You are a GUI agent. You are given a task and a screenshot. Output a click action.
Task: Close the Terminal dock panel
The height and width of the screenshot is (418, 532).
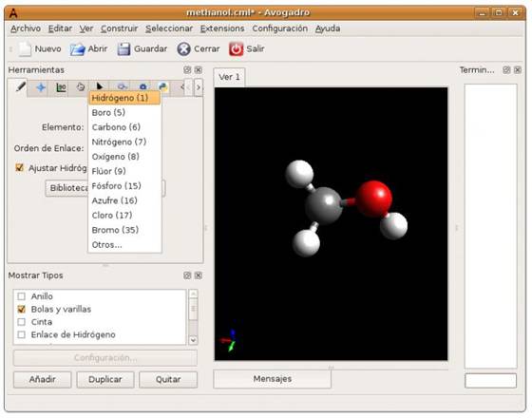point(518,70)
